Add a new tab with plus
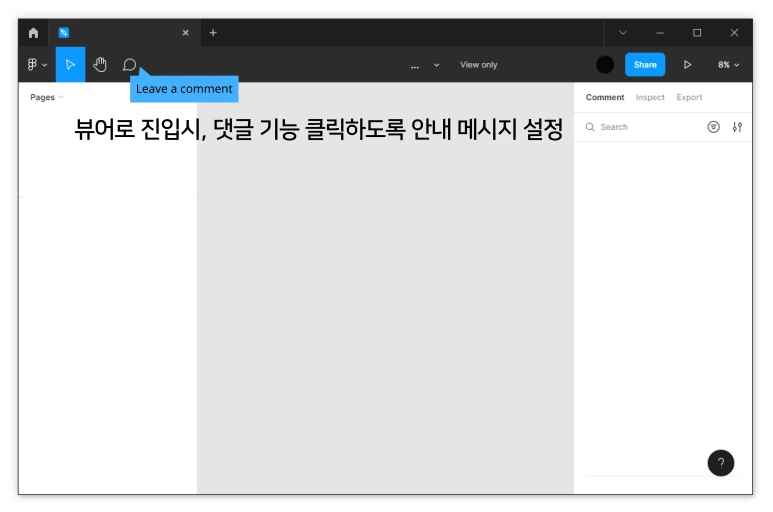The image size is (773, 512). pyautogui.click(x=213, y=33)
